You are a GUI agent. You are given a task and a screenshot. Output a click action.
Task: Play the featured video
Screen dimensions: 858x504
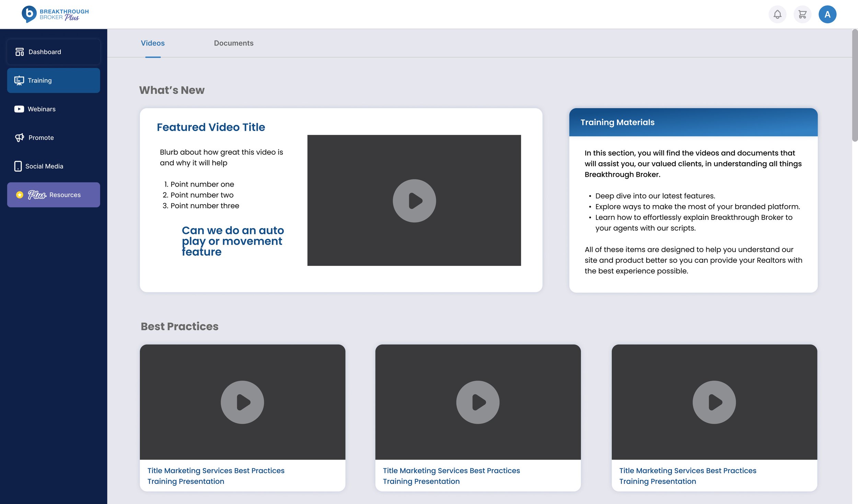coord(414,201)
